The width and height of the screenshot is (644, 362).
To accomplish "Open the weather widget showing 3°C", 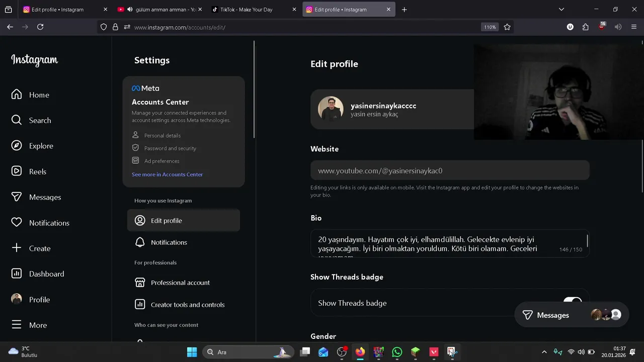I will 23,351.
